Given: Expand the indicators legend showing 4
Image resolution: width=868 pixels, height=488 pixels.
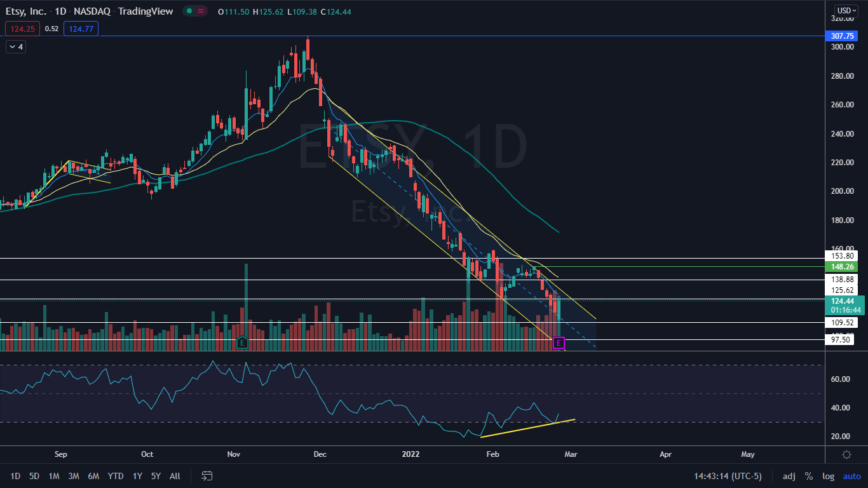Looking at the screenshot, I should (x=16, y=46).
